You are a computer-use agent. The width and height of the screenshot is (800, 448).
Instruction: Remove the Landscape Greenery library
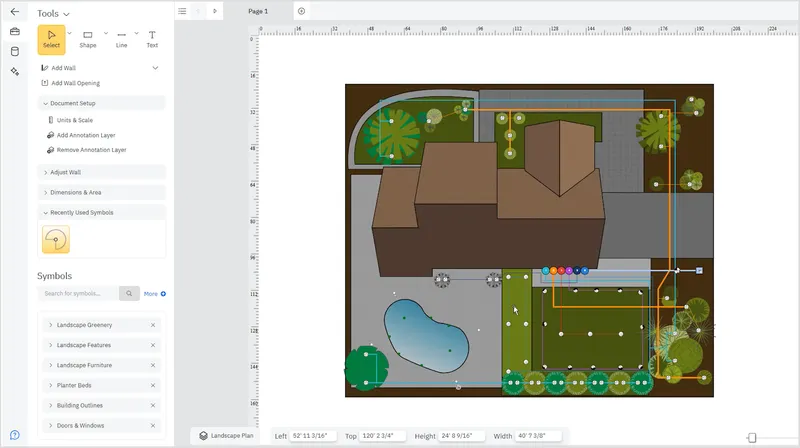[153, 325]
